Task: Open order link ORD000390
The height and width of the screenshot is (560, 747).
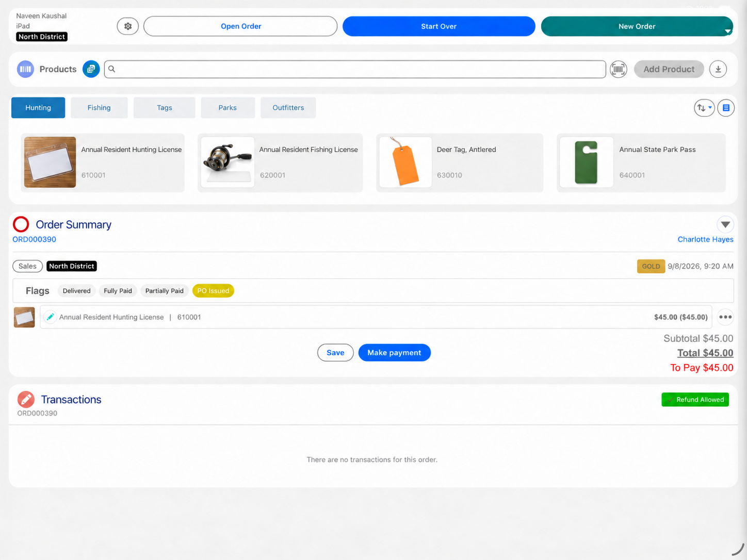Action: 34,239
